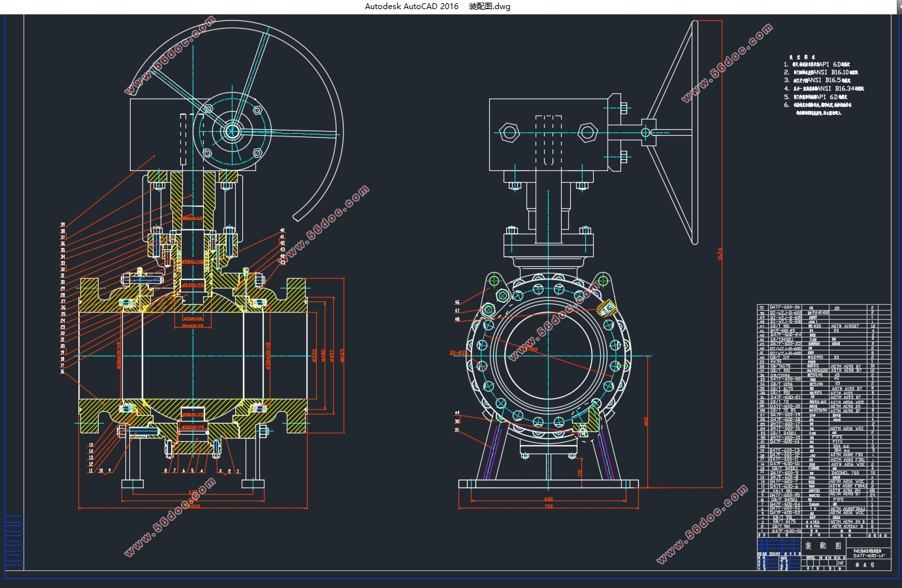The image size is (902, 588).
Task: Click the ANSI B16.5 note line
Action: point(817,80)
